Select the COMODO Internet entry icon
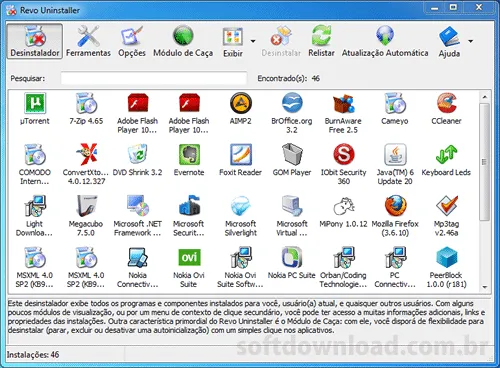The width and height of the screenshot is (500, 368). (x=35, y=155)
